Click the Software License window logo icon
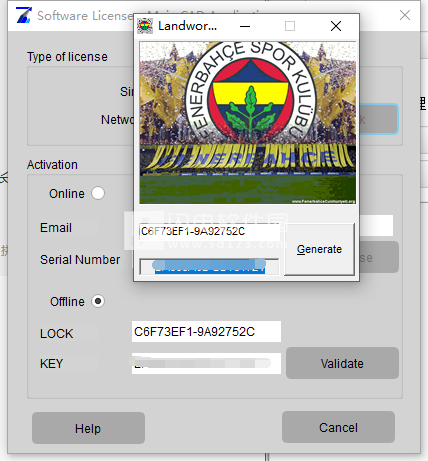The height and width of the screenshot is (461, 428). (x=24, y=15)
